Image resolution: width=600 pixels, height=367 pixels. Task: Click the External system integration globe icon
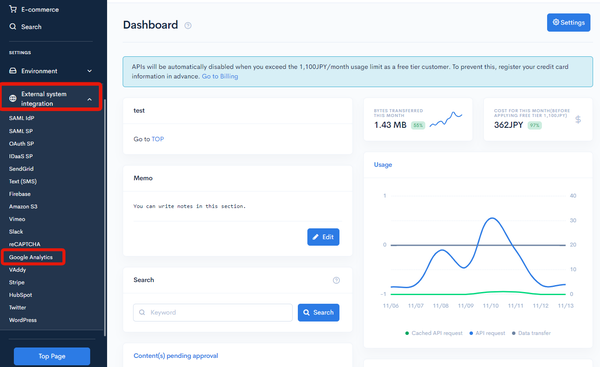[x=13, y=98]
